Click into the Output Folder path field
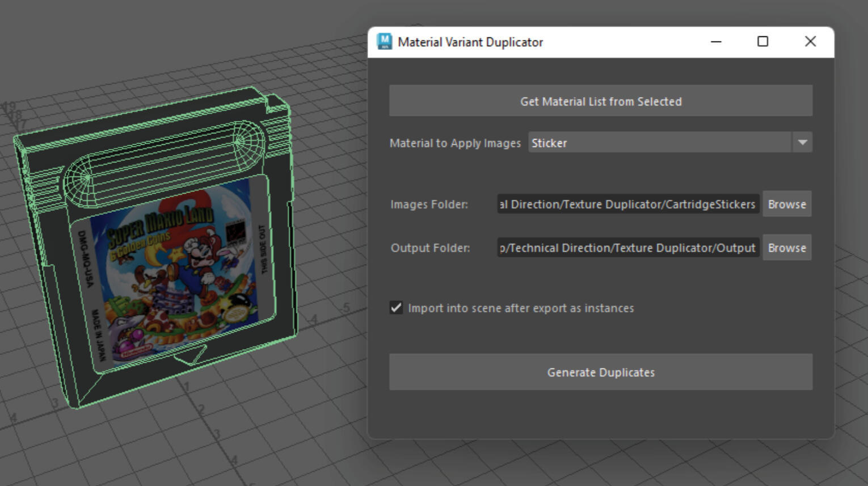Viewport: 868px width, 486px height. tap(627, 248)
